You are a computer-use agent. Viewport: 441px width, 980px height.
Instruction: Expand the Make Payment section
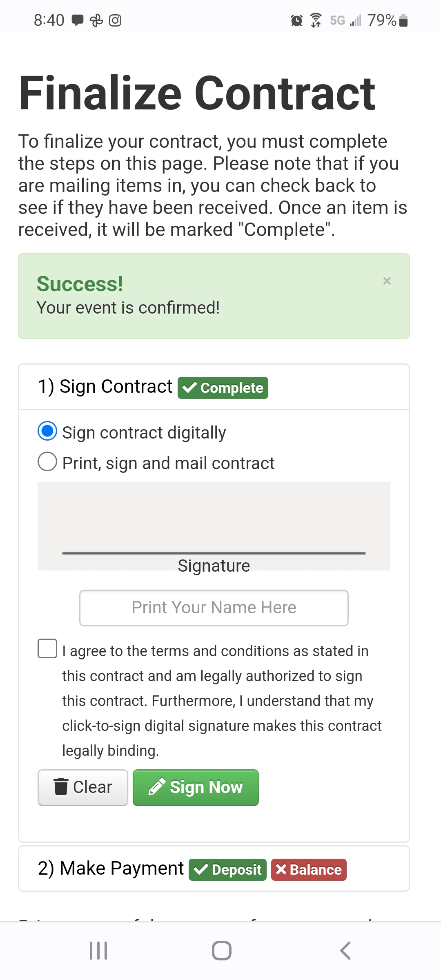(111, 868)
